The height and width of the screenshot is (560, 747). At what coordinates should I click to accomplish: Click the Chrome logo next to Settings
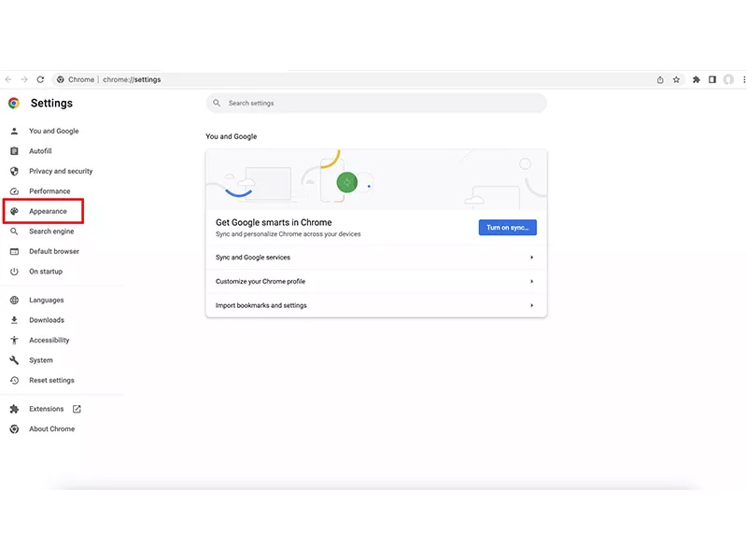pos(14,103)
